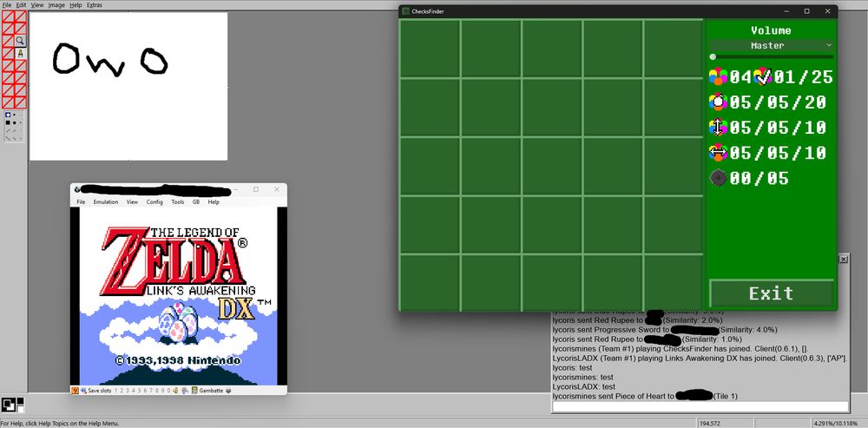The width and height of the screenshot is (868, 428).
Task: Open Paint's Image menu
Action: (56, 5)
